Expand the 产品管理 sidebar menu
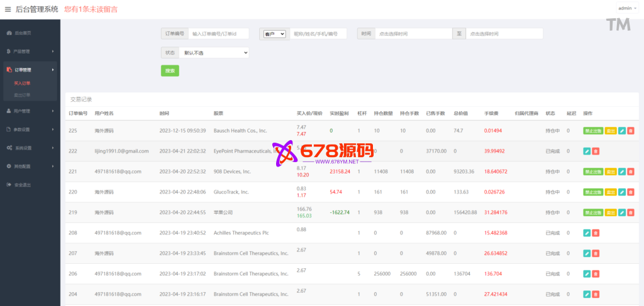This screenshot has width=644, height=306. pos(29,51)
